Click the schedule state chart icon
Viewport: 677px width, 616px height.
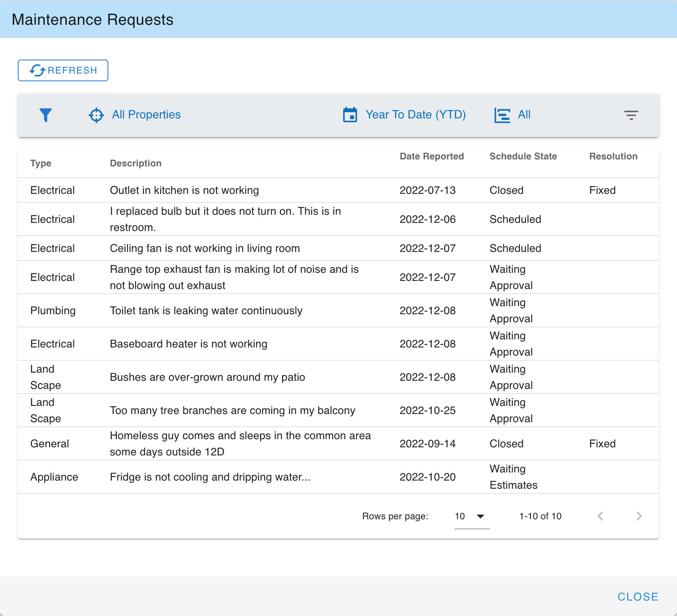coord(502,115)
